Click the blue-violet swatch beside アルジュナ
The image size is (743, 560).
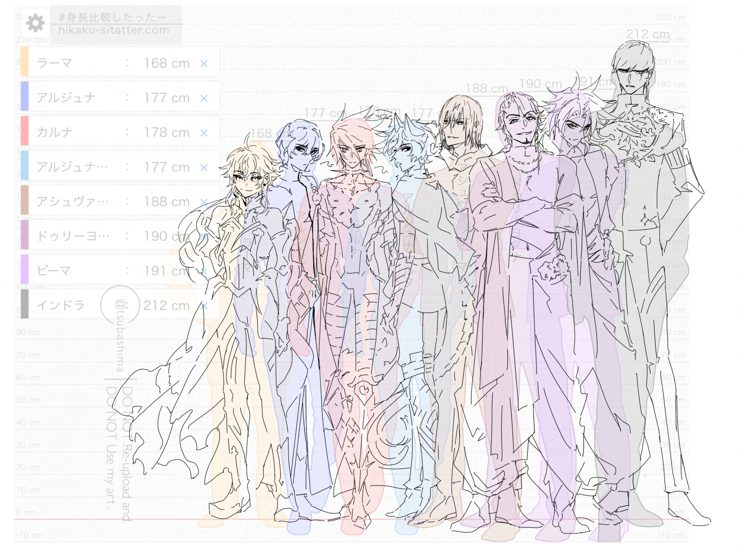(24, 96)
